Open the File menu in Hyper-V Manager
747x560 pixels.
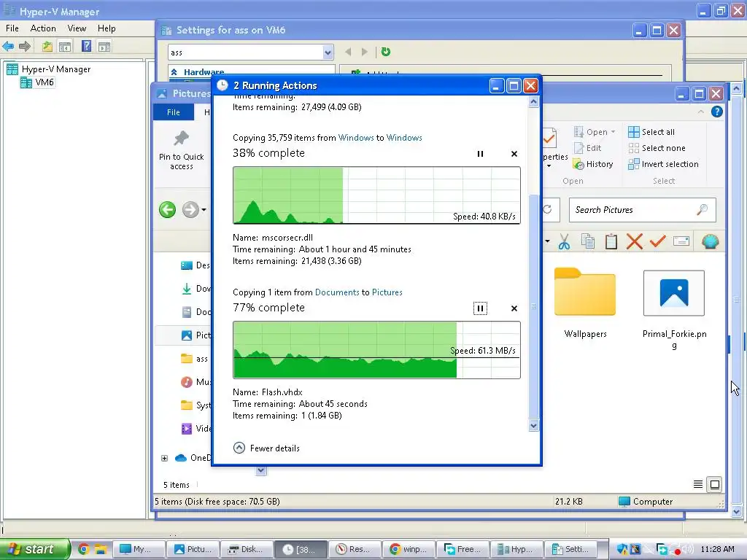coord(12,28)
